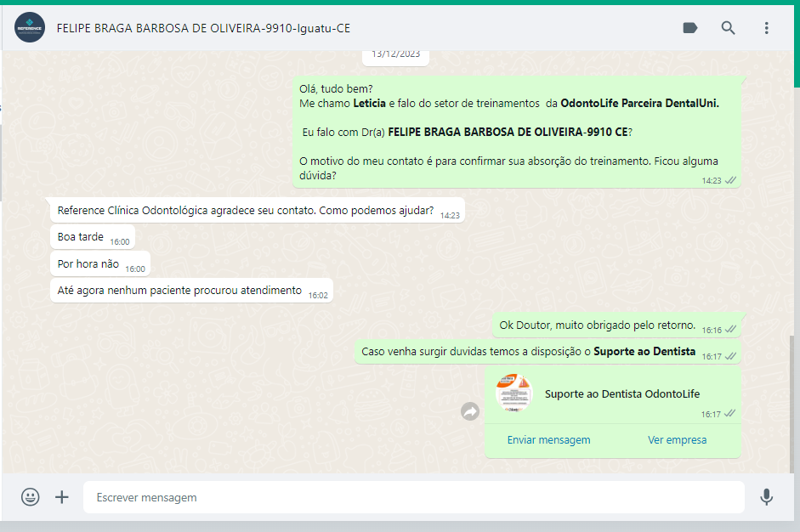The height and width of the screenshot is (532, 800).
Task: Click Enviar mensagem on contact card
Action: click(x=548, y=439)
